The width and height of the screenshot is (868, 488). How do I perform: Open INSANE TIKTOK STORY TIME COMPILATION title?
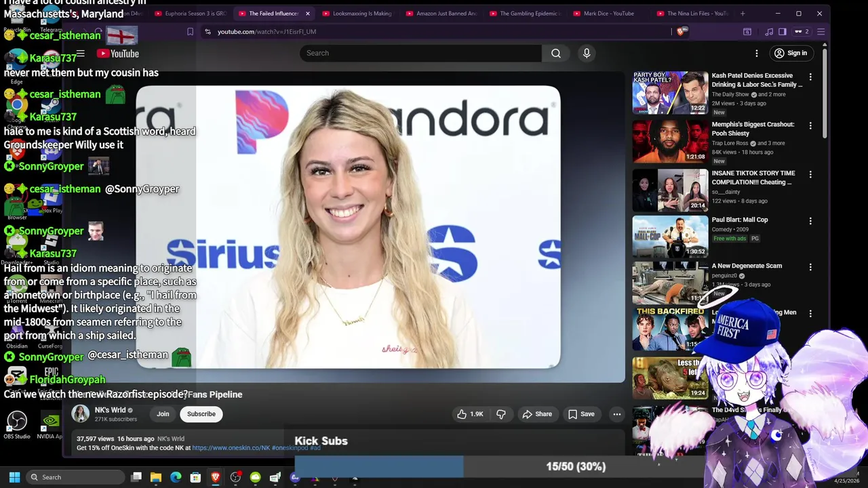(x=753, y=178)
